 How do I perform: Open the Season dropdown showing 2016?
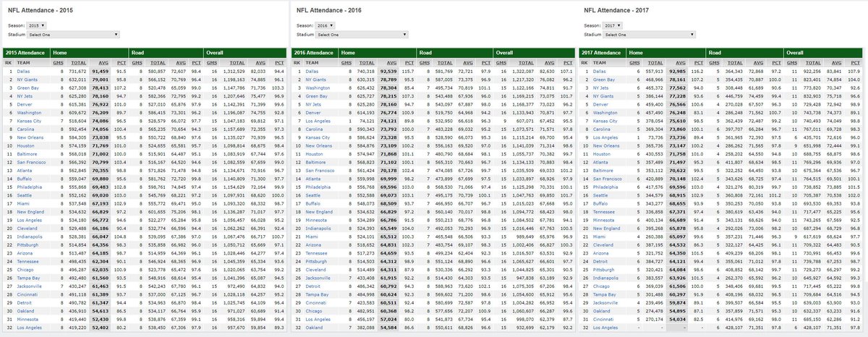[326, 26]
